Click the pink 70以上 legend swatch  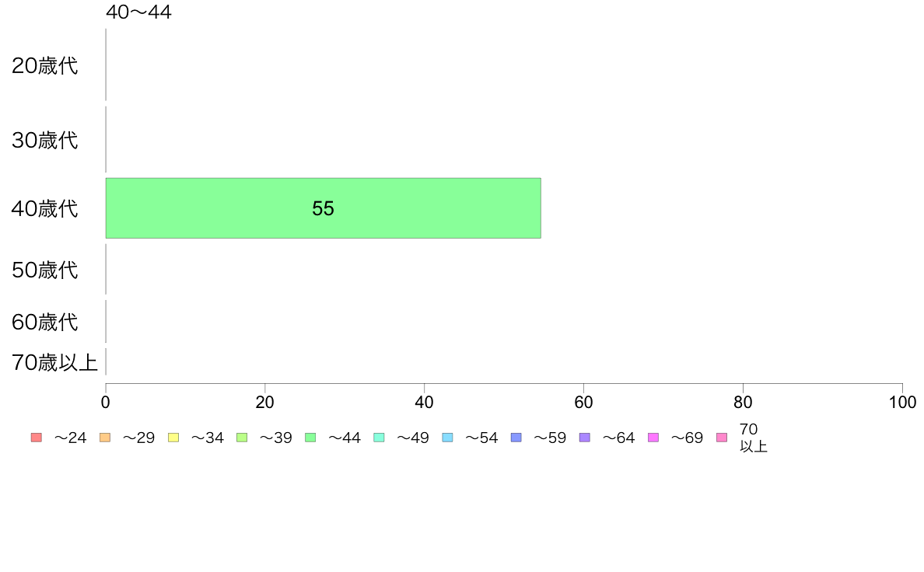click(x=722, y=437)
